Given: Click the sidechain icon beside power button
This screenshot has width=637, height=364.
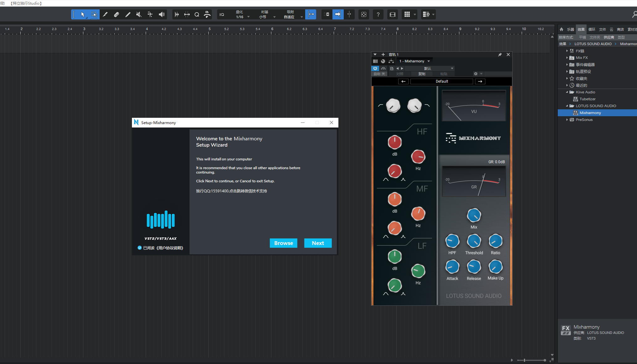Looking at the screenshot, I should coord(383,68).
